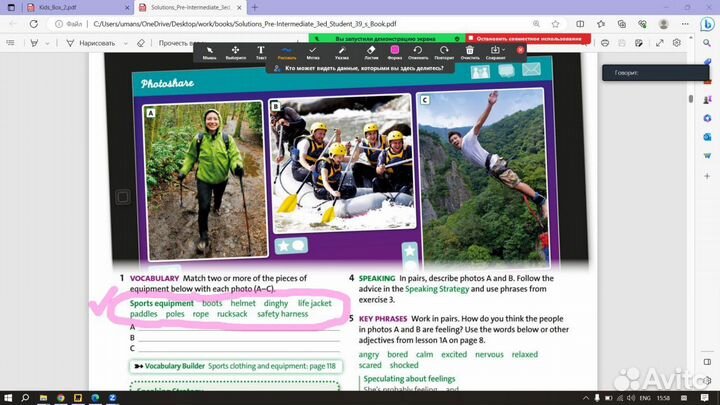The height and width of the screenshot is (405, 720).
Task: Open the zoom magnifier in address bar
Action: (x=536, y=24)
